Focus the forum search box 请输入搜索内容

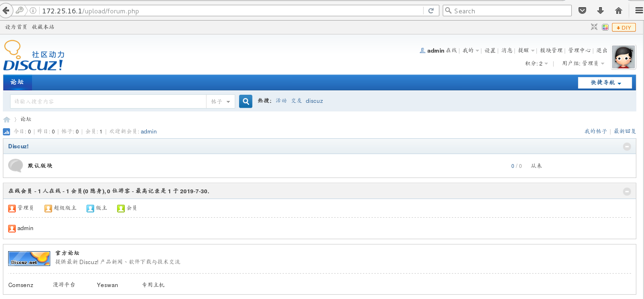coord(108,101)
